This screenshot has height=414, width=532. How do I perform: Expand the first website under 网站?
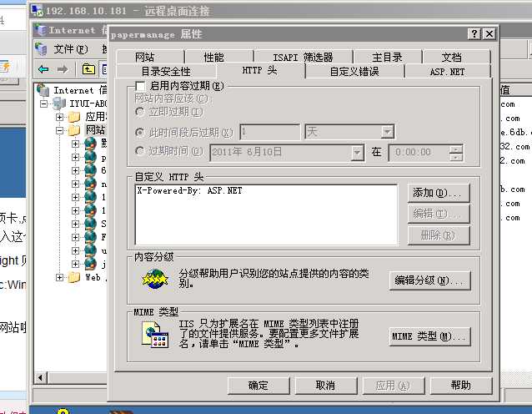tap(75, 144)
